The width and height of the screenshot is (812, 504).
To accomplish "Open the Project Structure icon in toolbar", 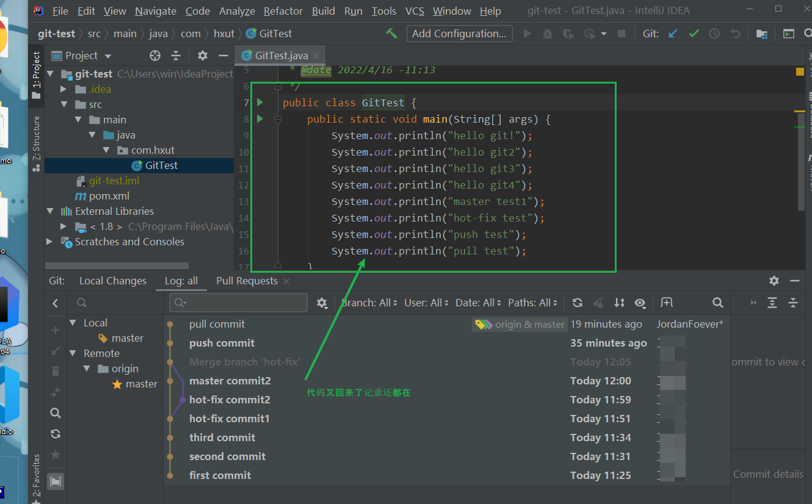I will 762,34.
